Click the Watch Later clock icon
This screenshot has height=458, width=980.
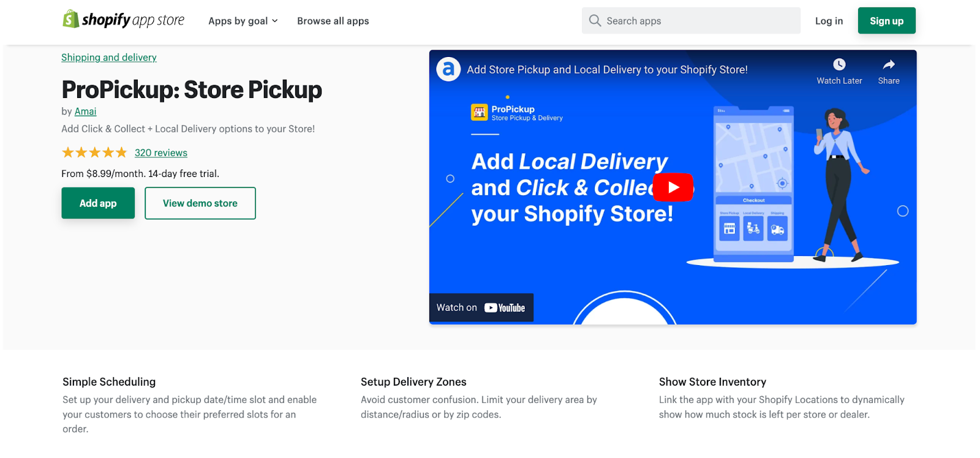click(839, 64)
